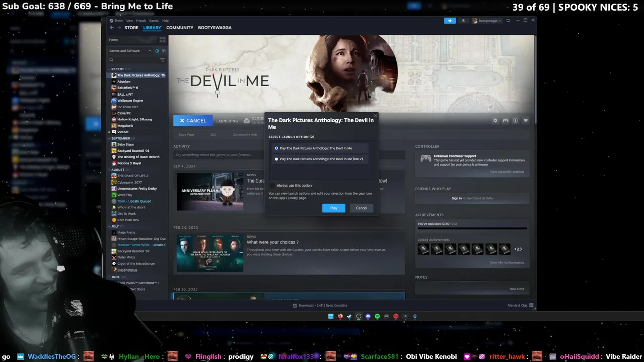Switch to the COMMUNITY tab
644x362 pixels.
pos(180,28)
